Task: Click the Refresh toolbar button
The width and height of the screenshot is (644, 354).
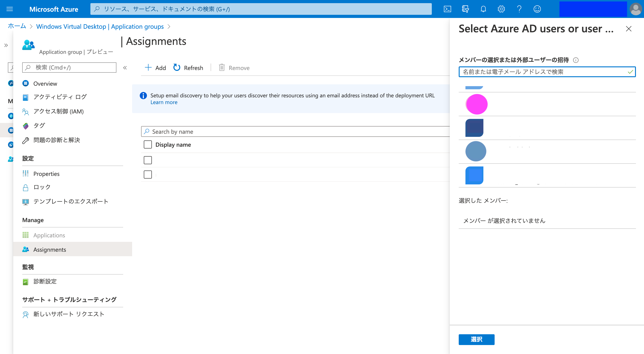Action: (188, 68)
